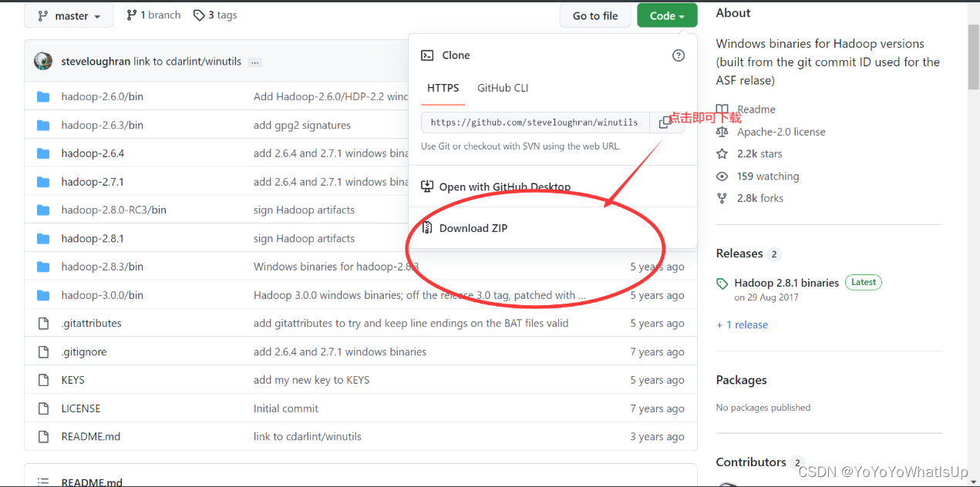Screen dimensions: 980x487
Task: Open the Packages heading link
Action: click(741, 380)
